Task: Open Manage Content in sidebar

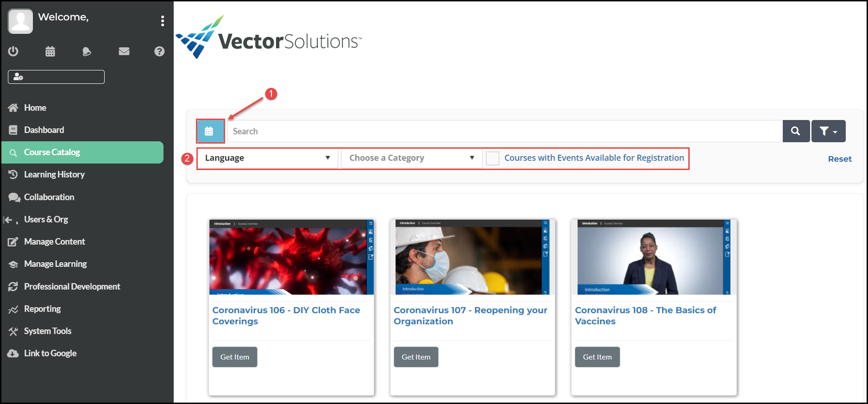Action: (x=54, y=242)
